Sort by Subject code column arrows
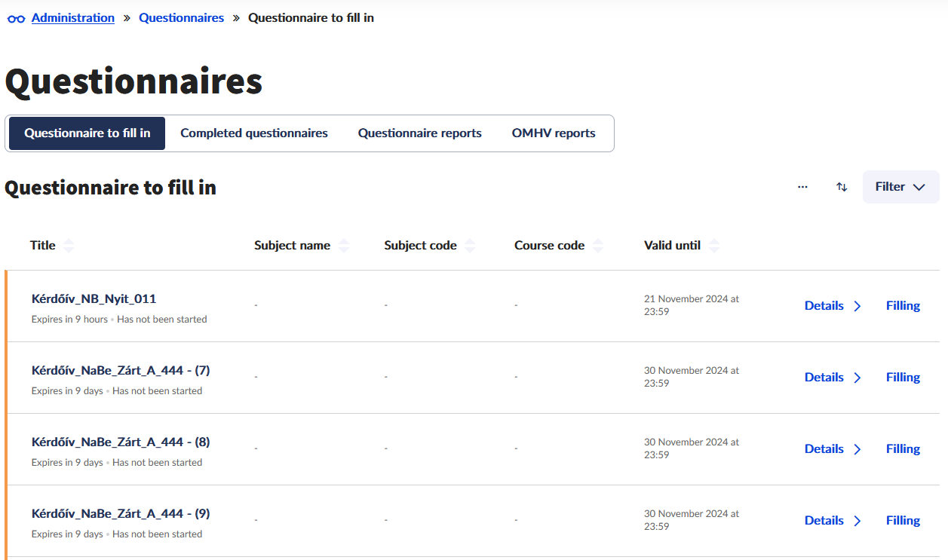 (x=470, y=246)
